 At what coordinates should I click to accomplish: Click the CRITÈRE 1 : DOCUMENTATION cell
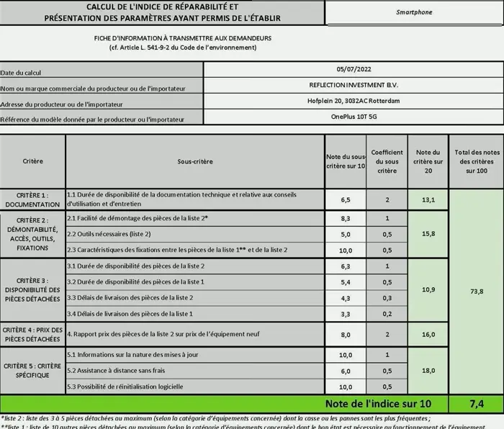pyautogui.click(x=33, y=199)
